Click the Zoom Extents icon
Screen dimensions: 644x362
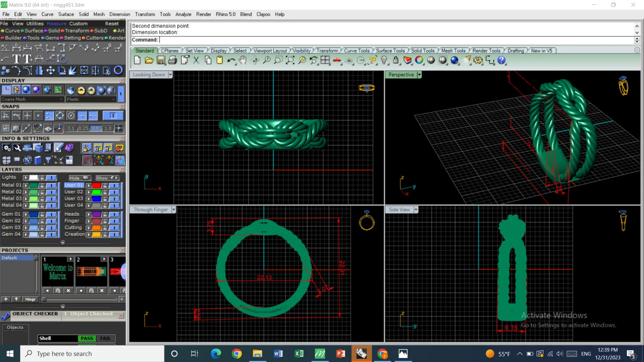coord(290,60)
